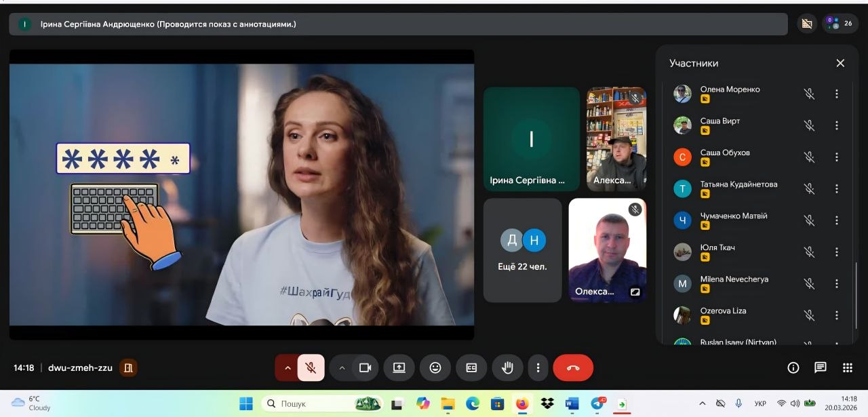Open the activities grid icon
Screen dimensions: 868x417
[x=847, y=368]
